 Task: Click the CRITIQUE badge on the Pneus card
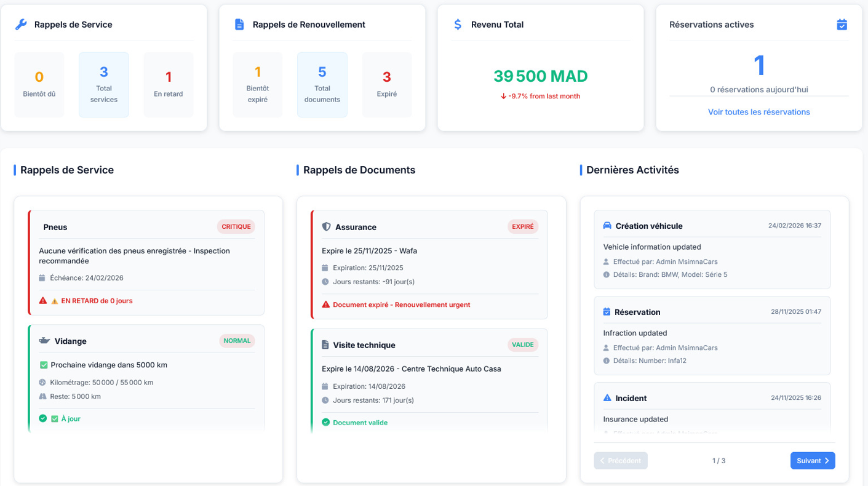click(x=236, y=227)
